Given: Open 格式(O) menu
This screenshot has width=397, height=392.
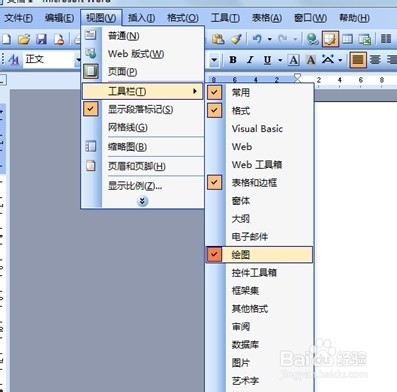Looking at the screenshot, I should [x=183, y=17].
